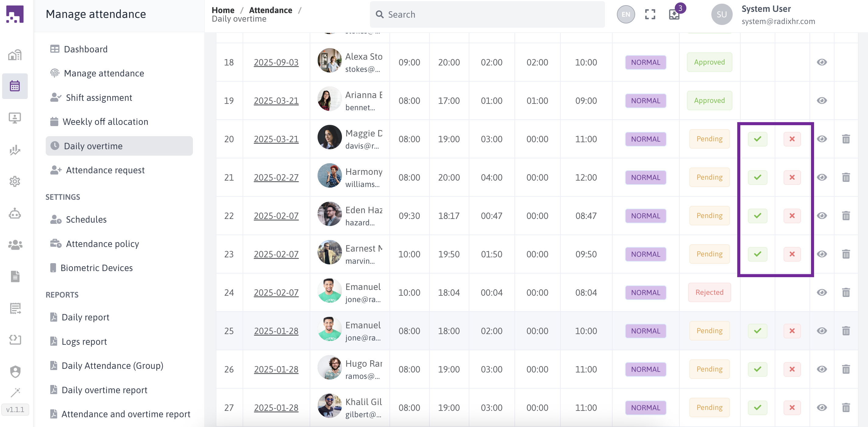The height and width of the screenshot is (427, 868).
Task: Show details for row 26 Hugo
Action: [821, 369]
